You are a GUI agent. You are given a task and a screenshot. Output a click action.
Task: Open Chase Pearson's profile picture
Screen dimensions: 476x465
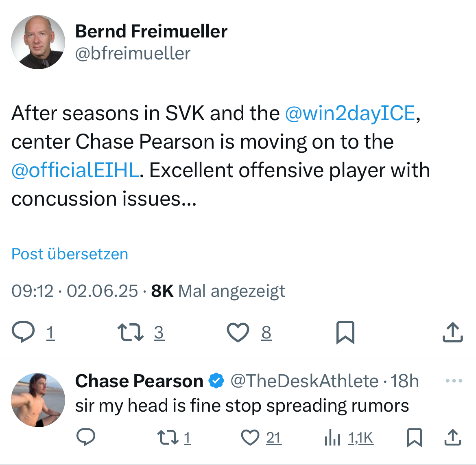point(38,400)
